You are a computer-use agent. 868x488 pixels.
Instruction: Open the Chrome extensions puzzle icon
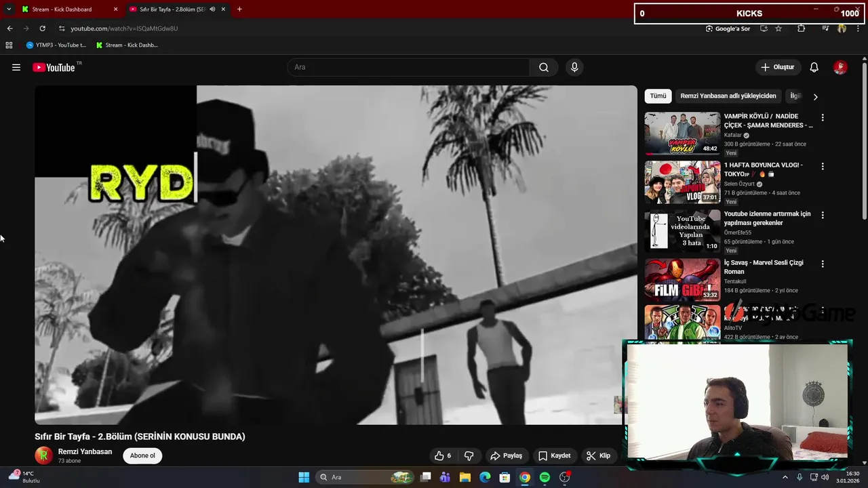coord(802,28)
